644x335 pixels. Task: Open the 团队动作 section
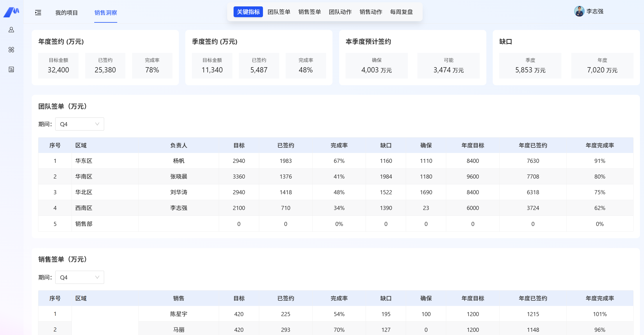pyautogui.click(x=340, y=12)
